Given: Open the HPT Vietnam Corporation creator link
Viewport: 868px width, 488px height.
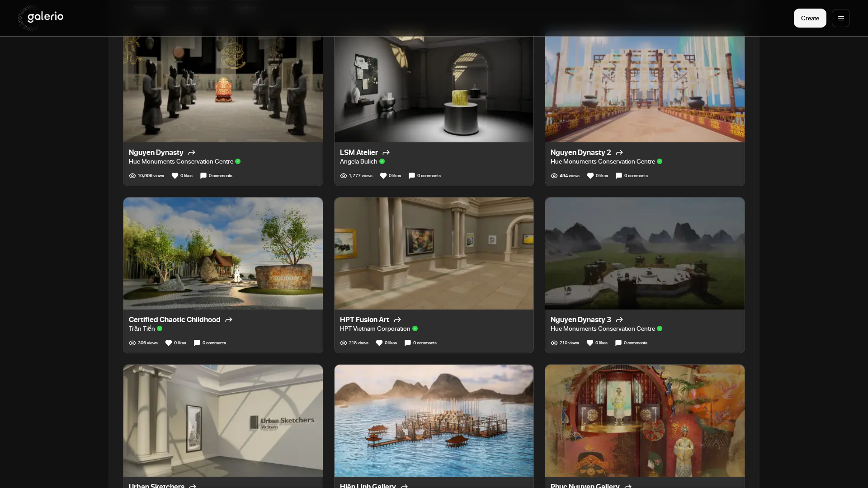Looking at the screenshot, I should [374, 329].
